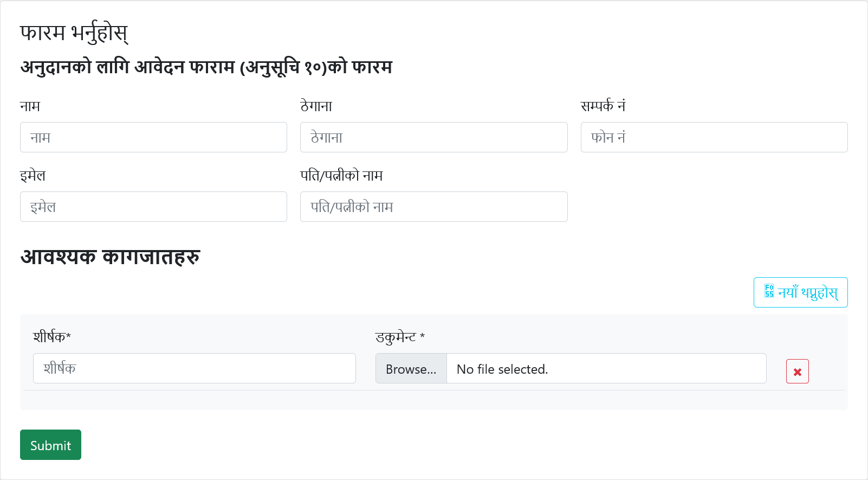
Task: Click the red X remove document icon
Action: coord(797,372)
